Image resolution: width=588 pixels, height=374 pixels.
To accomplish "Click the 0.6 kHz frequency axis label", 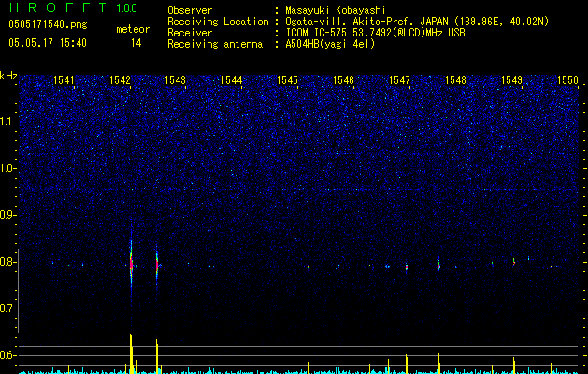I will 8,355.
